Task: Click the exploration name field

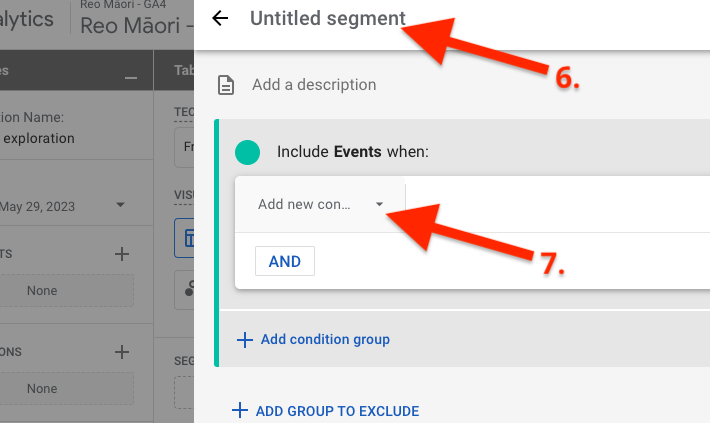Action: pyautogui.click(x=40, y=138)
